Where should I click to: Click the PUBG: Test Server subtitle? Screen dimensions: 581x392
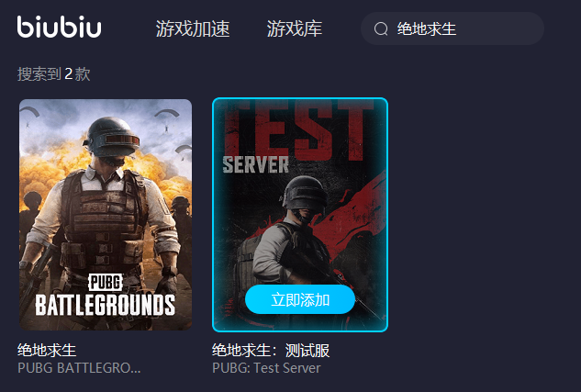pyautogui.click(x=266, y=368)
